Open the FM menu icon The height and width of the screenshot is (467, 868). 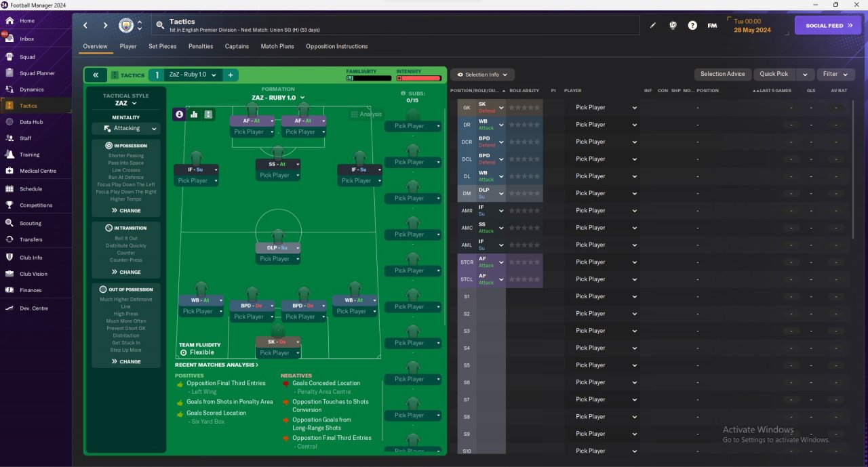click(x=712, y=26)
